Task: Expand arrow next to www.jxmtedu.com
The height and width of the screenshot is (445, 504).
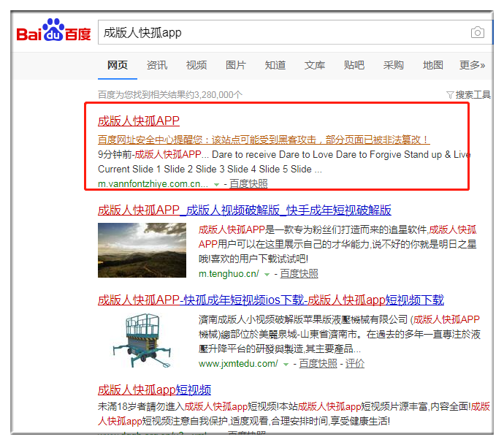Action: pos(286,365)
